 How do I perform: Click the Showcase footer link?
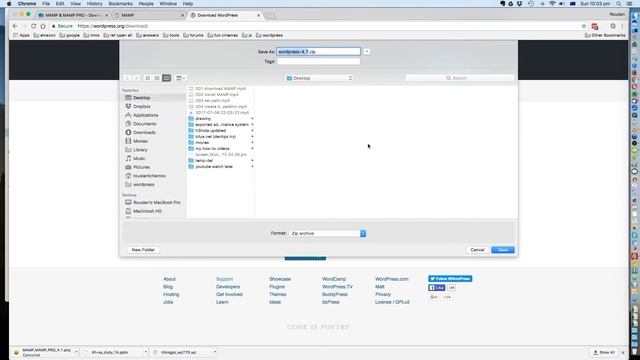tap(280, 279)
